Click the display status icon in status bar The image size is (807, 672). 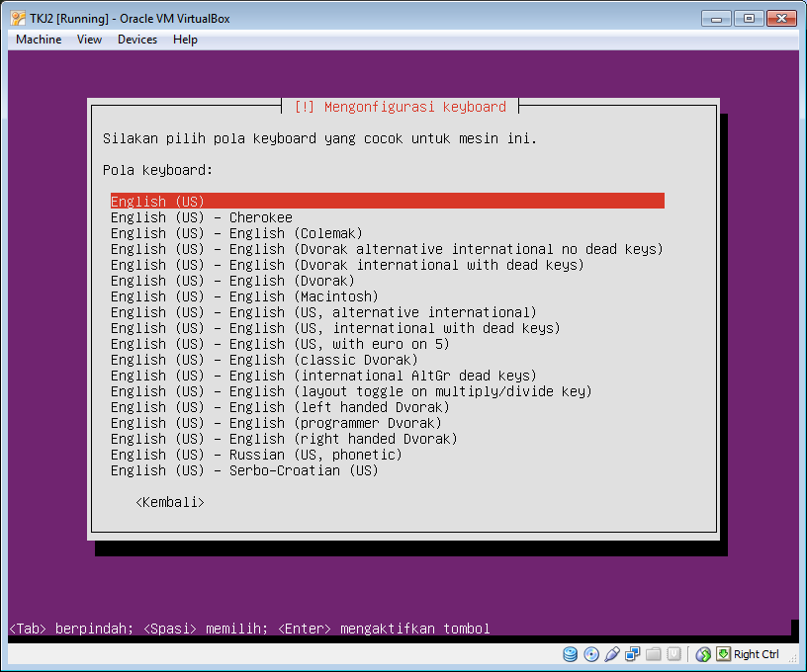click(x=703, y=654)
